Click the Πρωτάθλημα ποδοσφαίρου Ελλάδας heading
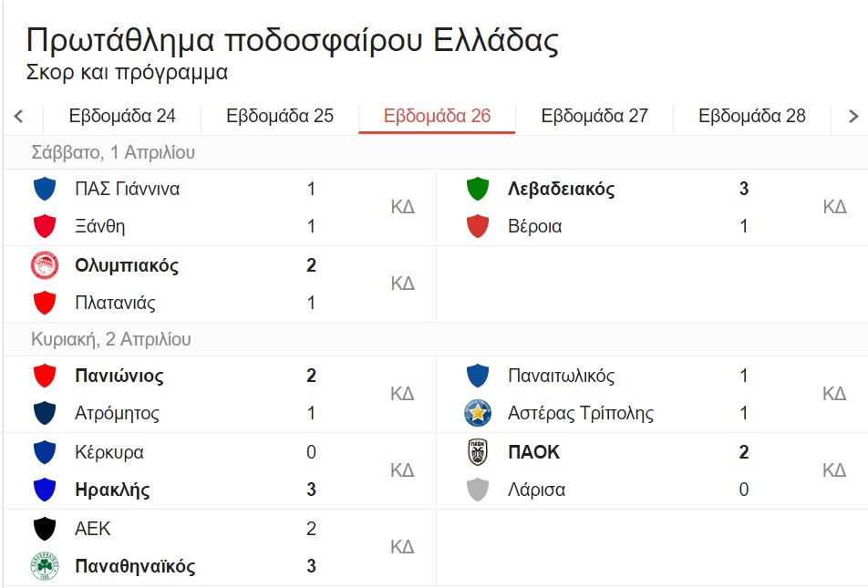Screen dimensions: 868x588 [293, 40]
